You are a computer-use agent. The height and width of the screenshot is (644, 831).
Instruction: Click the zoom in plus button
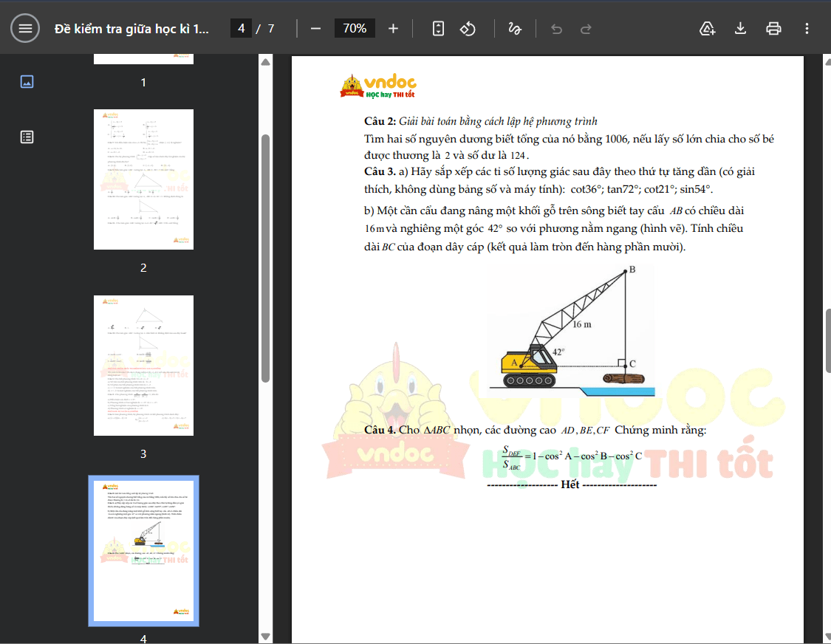click(393, 28)
